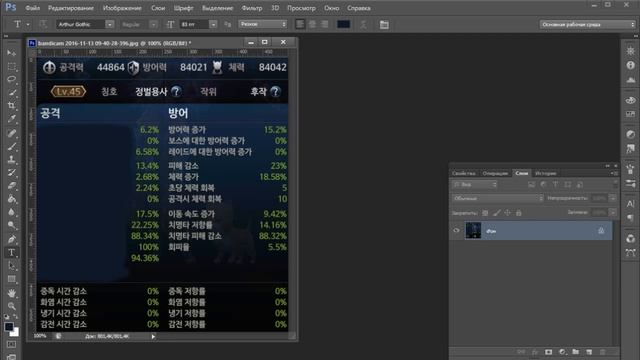The image size is (640, 360).
Task: Toggle lock all icon in Layers panel
Action: tap(518, 213)
